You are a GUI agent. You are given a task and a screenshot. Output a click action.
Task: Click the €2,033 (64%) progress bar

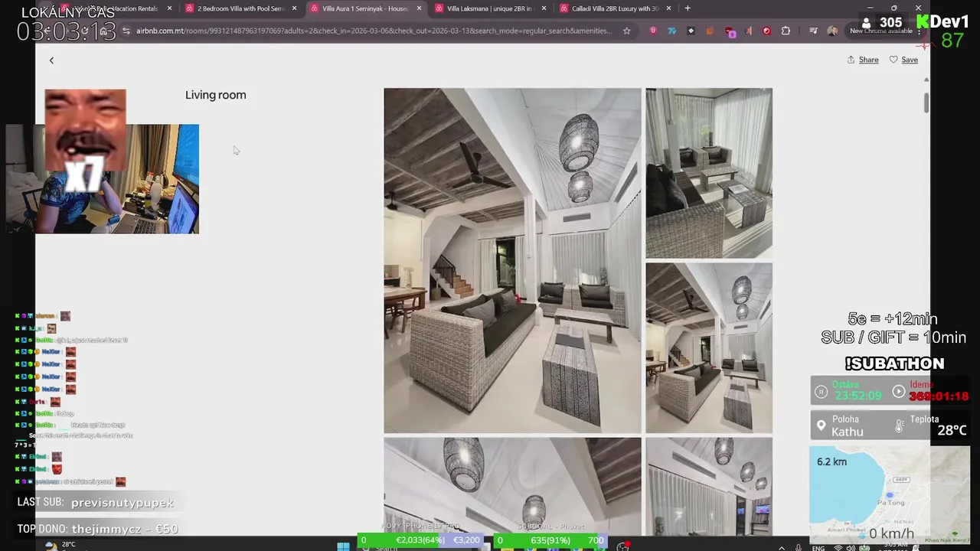tap(422, 540)
